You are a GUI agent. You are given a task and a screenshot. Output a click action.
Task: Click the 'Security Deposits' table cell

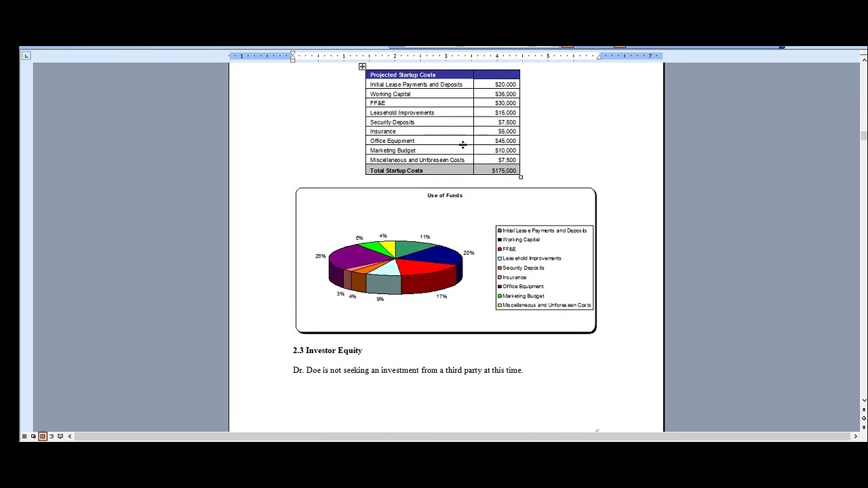(x=420, y=122)
